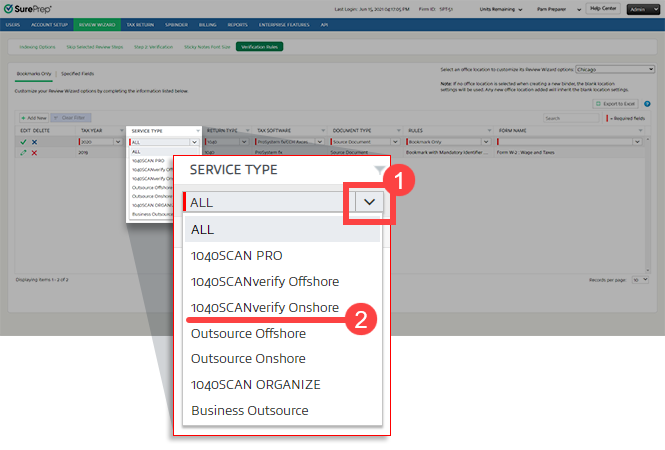This screenshot has height=450, width=665.
Task: Filter the Form Name column
Action: 640,131
